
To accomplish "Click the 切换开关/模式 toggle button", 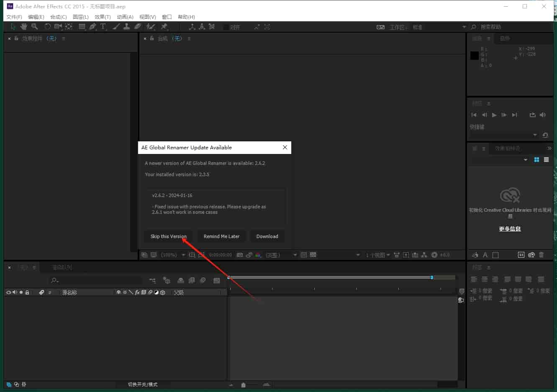I will tap(143, 384).
